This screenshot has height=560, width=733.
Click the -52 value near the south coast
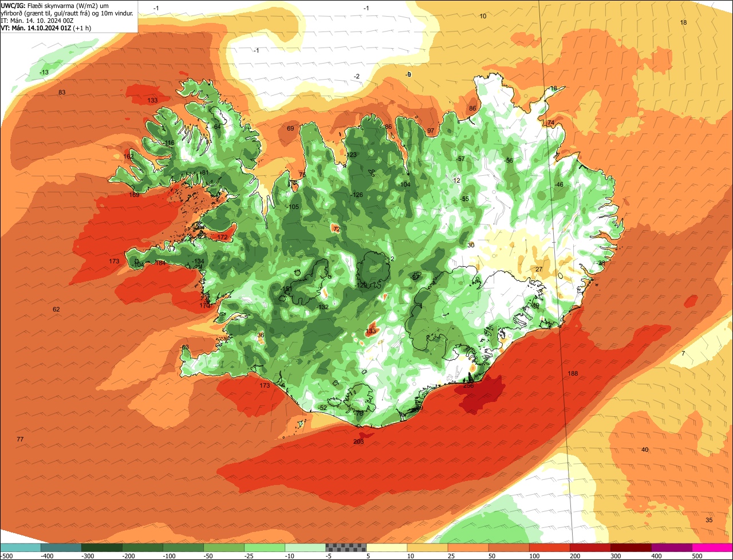[322, 408]
